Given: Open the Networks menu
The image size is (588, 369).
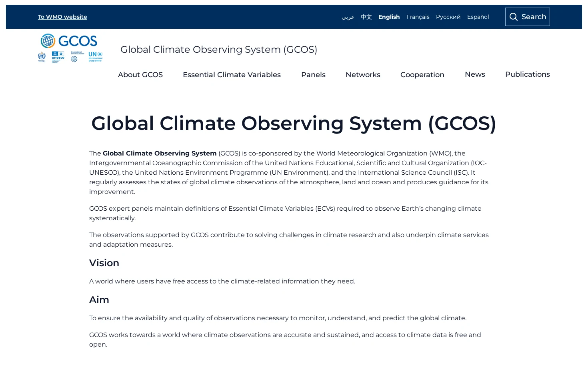Looking at the screenshot, I should [363, 75].
